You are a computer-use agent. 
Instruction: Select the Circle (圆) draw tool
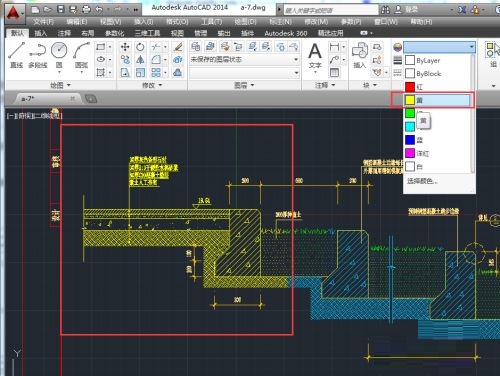(59, 57)
